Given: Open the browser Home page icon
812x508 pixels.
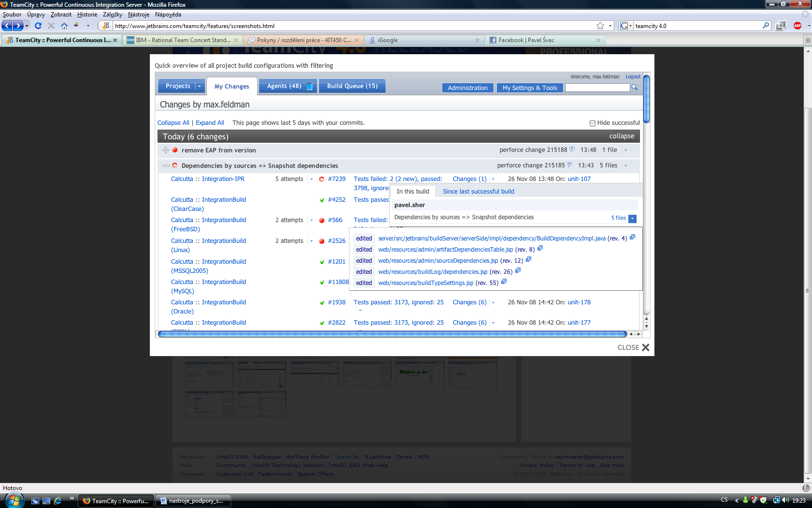Looking at the screenshot, I should [x=64, y=26].
